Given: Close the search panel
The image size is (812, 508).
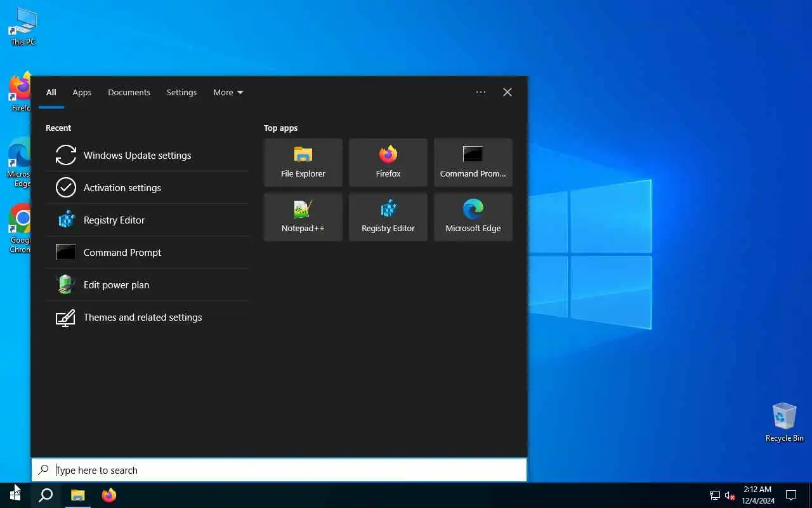Looking at the screenshot, I should tap(507, 92).
